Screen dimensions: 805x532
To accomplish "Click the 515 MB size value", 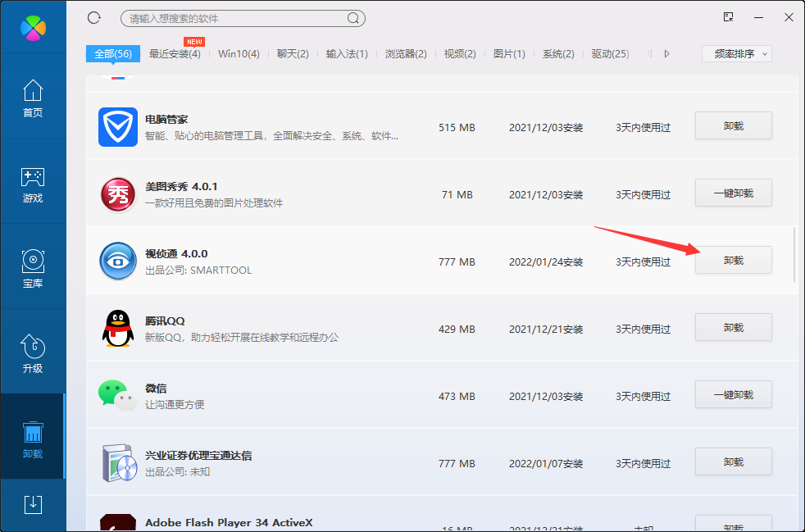I will coord(457,127).
